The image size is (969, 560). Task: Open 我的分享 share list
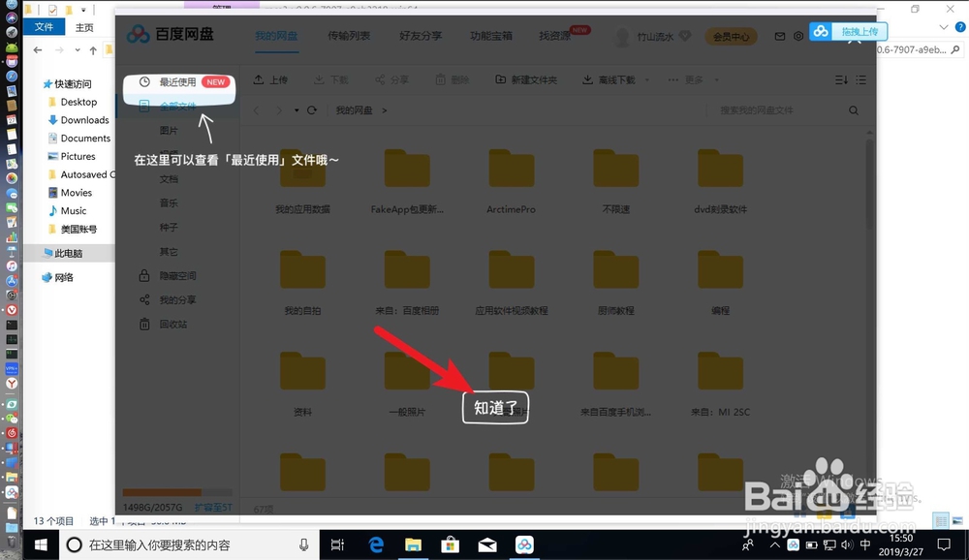tap(168, 299)
